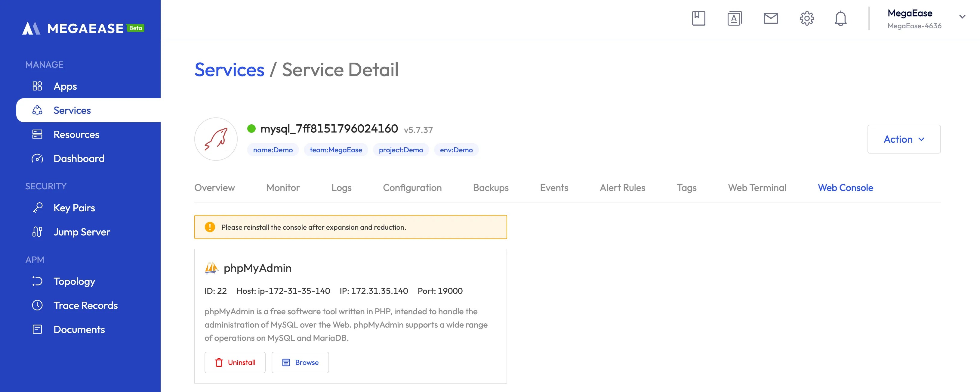Viewport: 980px width, 392px height.
Task: Browse the phpMyAdmin console
Action: 300,362
